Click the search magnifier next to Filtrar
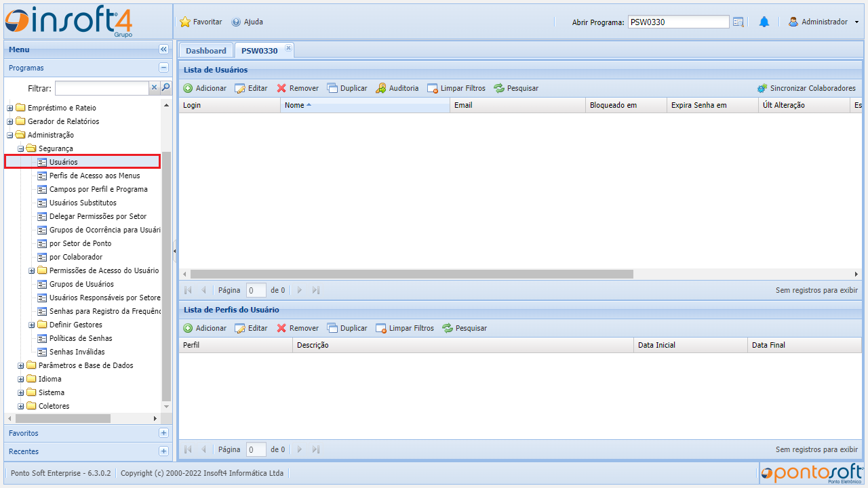 [165, 87]
